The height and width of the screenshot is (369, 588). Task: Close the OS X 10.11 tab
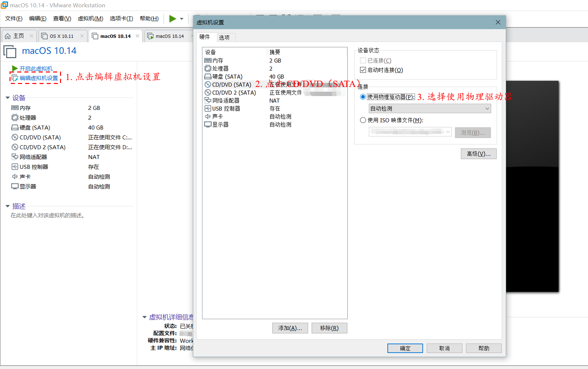click(82, 36)
